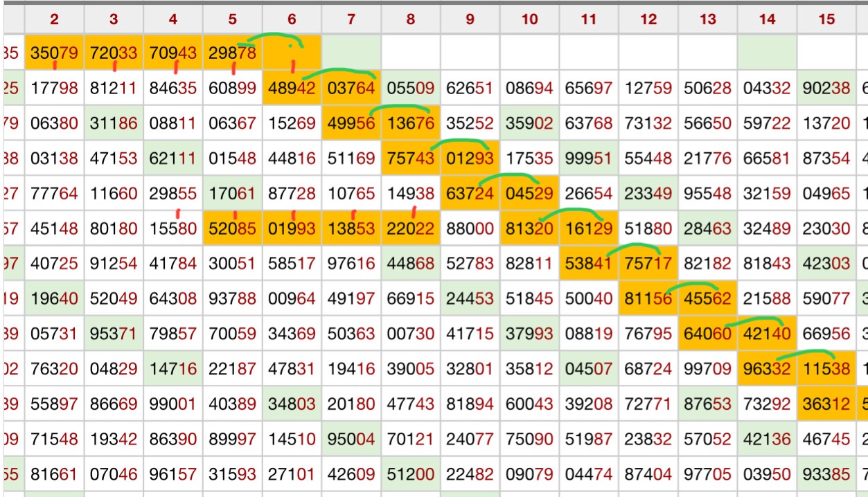This screenshot has width=868, height=497.
Task: Click the green cell 93385
Action: pyautogui.click(x=827, y=474)
